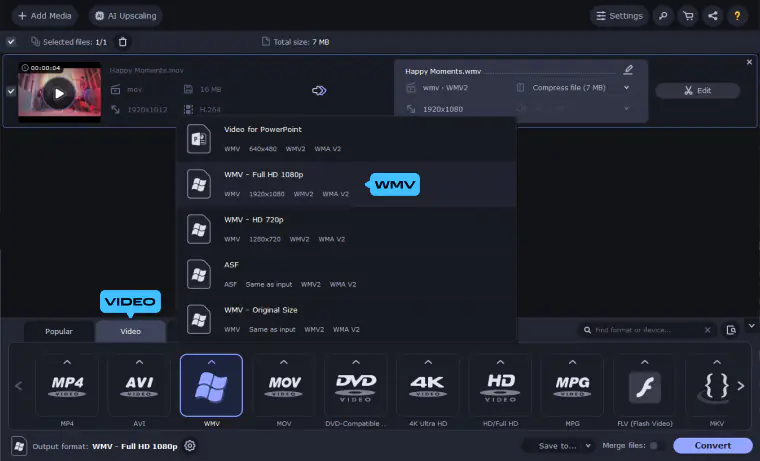Click the Convert button

(712, 445)
